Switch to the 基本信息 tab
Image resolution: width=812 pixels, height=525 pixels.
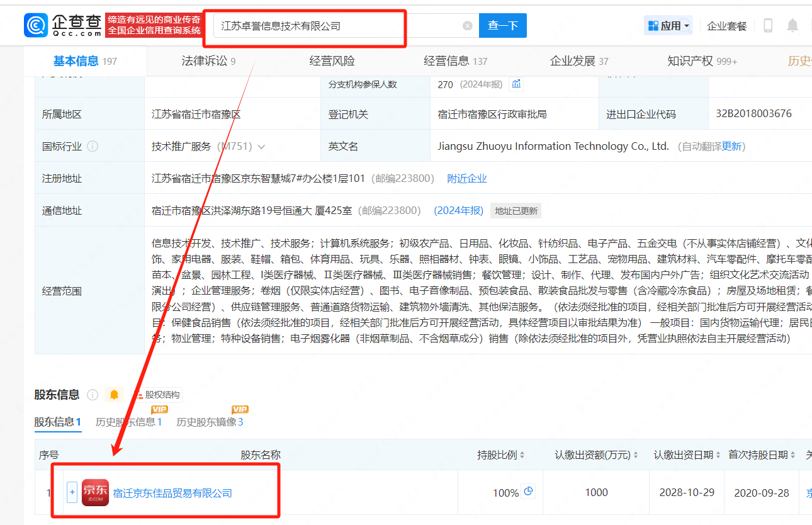pyautogui.click(x=85, y=61)
